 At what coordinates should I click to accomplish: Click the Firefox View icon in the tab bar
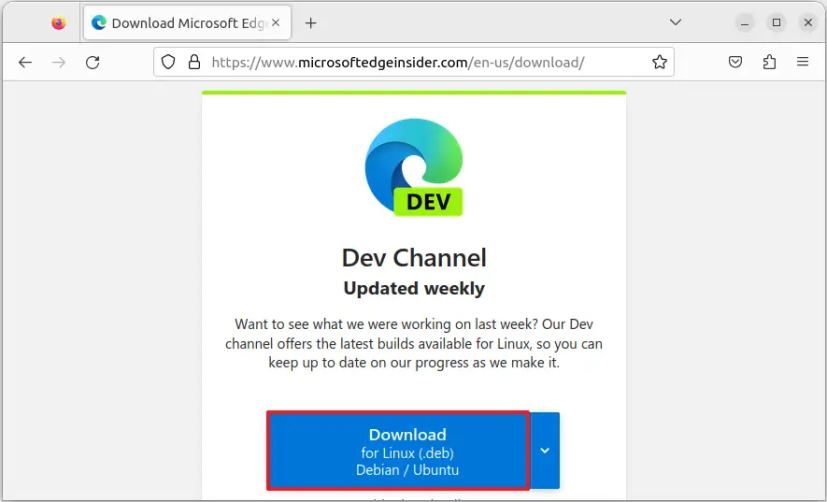58,23
